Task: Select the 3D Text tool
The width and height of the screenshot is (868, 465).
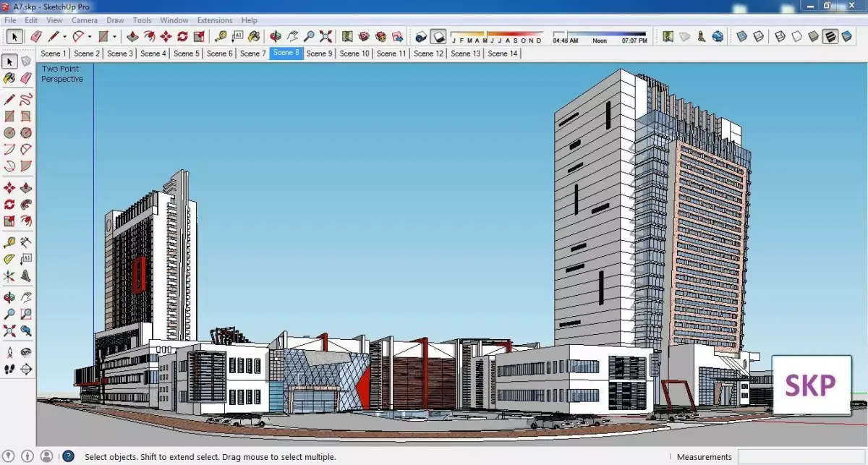Action: [x=26, y=276]
